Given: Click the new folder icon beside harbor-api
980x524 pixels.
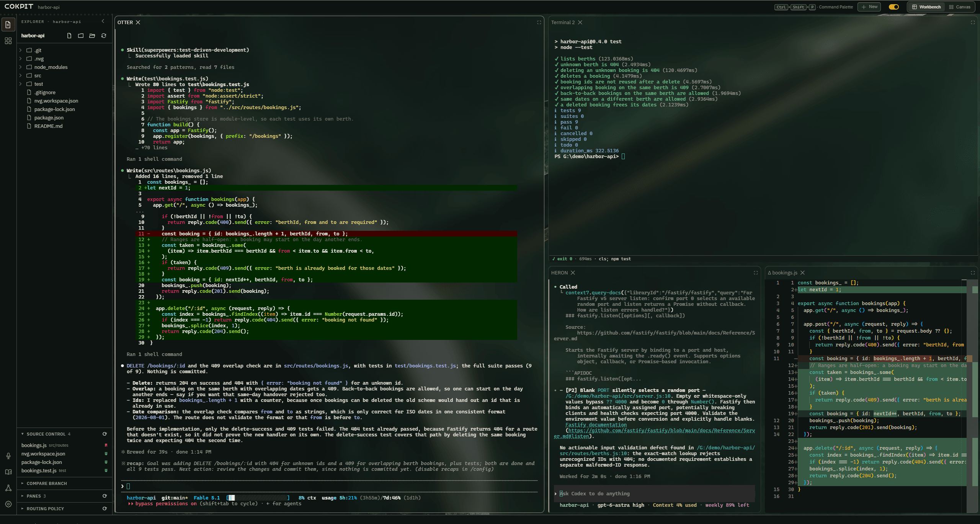Looking at the screenshot, I should point(81,36).
